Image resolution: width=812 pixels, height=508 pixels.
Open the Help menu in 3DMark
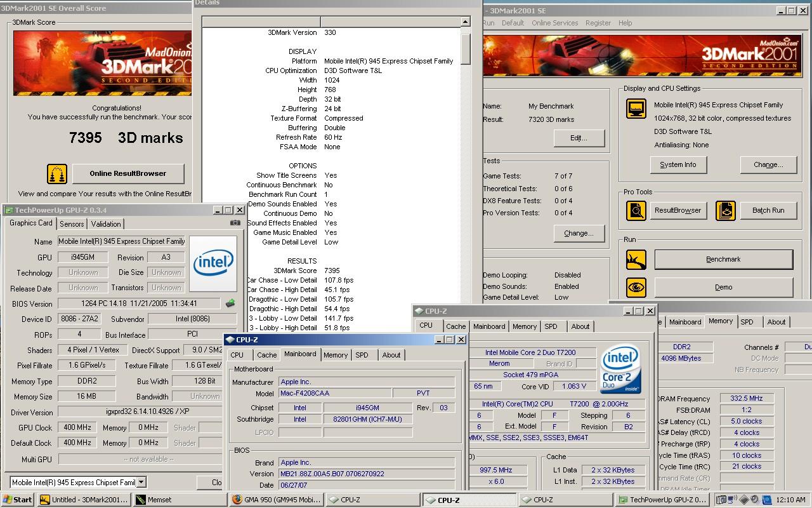625,23
